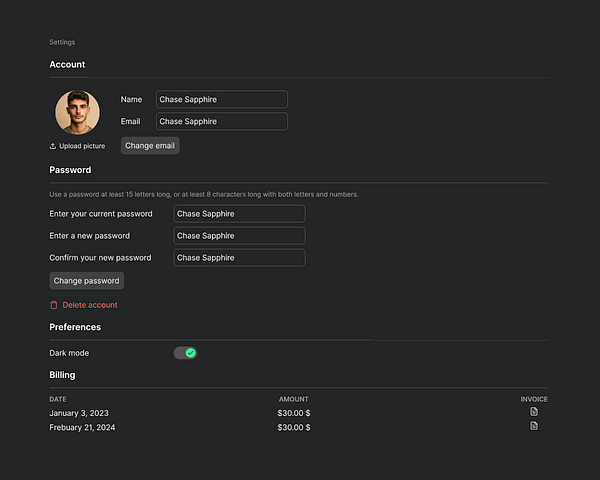Select the confirm new password field
Image resolution: width=600 pixels, height=480 pixels.
[239, 258]
